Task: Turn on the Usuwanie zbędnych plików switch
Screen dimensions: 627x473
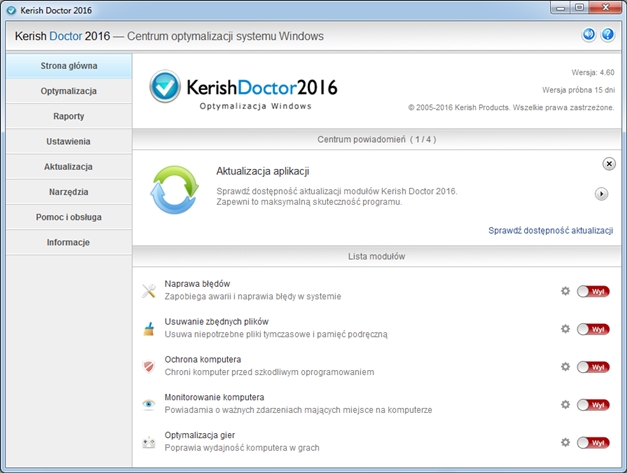Action: 593,328
